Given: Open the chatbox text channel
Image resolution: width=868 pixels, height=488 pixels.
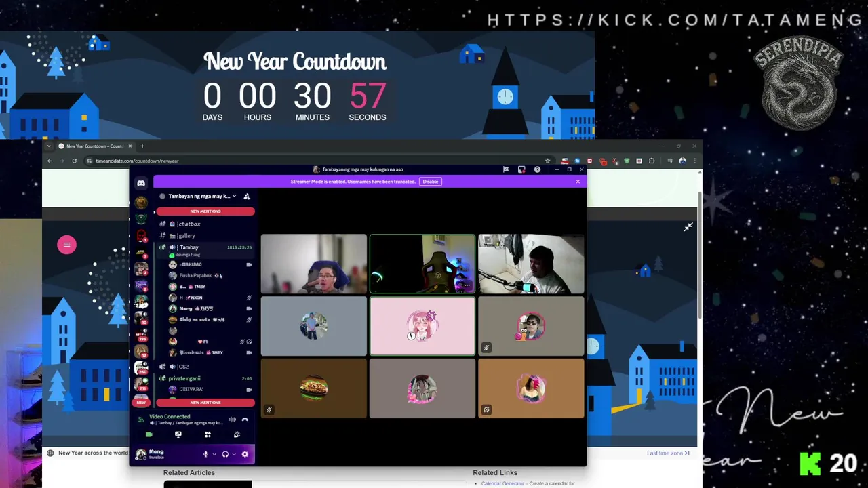Looking at the screenshot, I should click(x=205, y=224).
